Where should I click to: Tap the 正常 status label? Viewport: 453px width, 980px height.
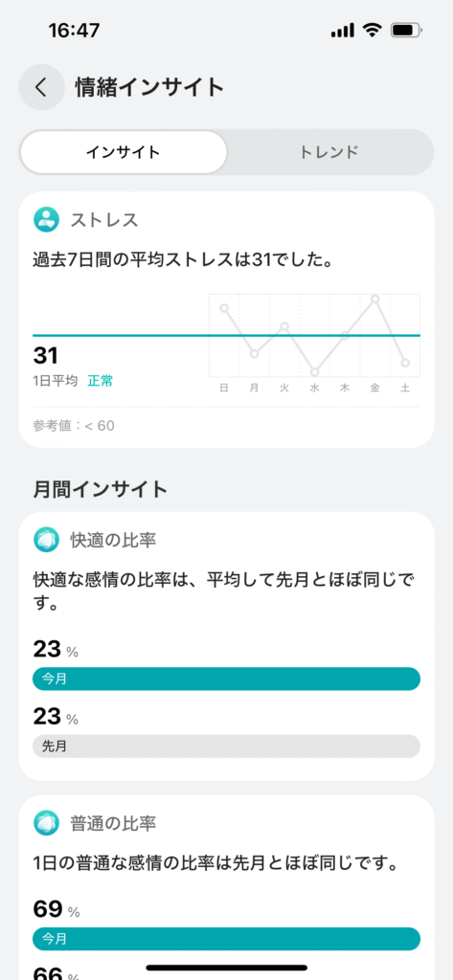[x=101, y=381]
